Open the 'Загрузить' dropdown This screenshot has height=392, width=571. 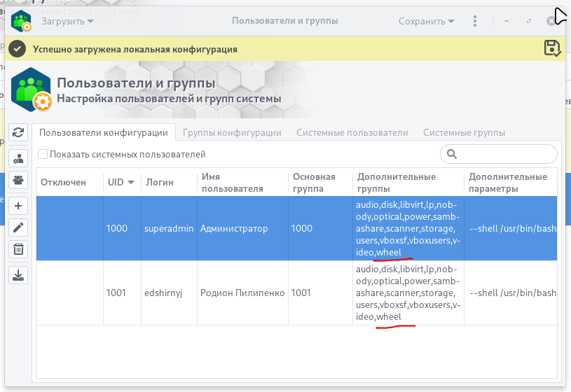click(67, 21)
